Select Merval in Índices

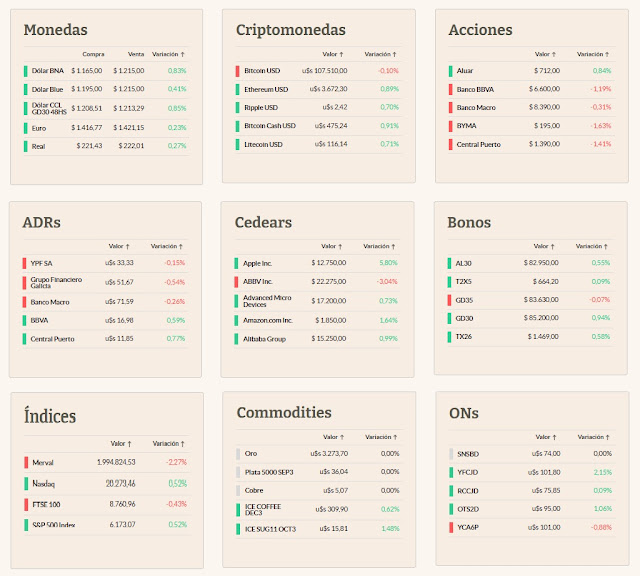tap(107, 463)
